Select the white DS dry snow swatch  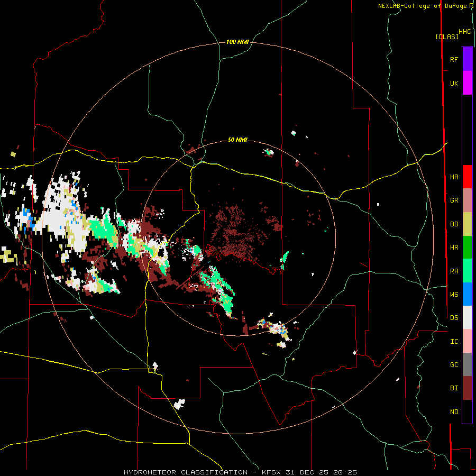(467, 317)
